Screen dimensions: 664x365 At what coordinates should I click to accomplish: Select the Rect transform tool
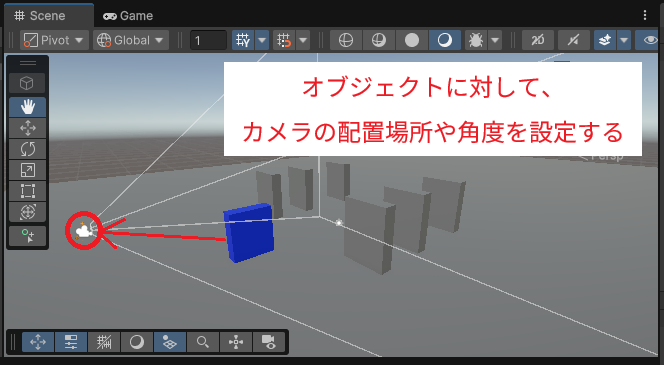pyautogui.click(x=28, y=191)
